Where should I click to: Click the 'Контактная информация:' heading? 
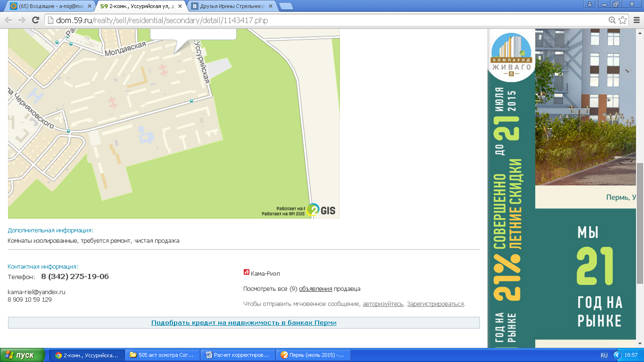pyautogui.click(x=43, y=266)
